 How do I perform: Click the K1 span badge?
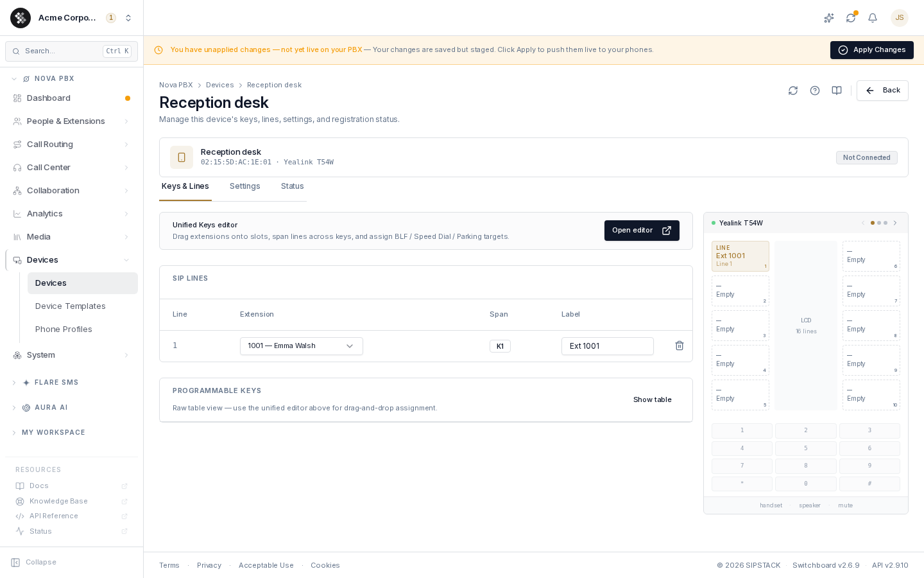click(x=500, y=346)
